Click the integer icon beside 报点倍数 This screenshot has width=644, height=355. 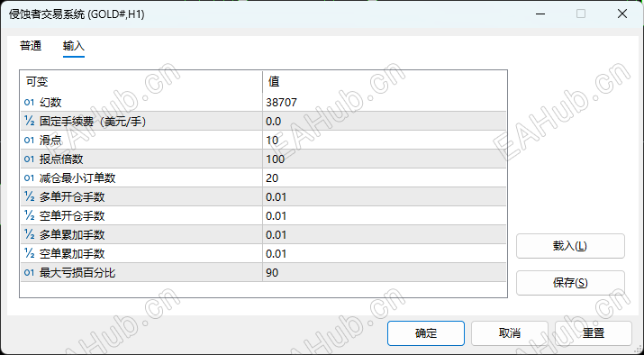coord(29,159)
